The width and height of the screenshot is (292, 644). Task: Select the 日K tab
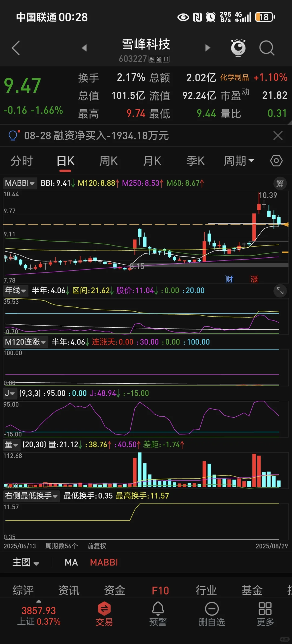(65, 161)
